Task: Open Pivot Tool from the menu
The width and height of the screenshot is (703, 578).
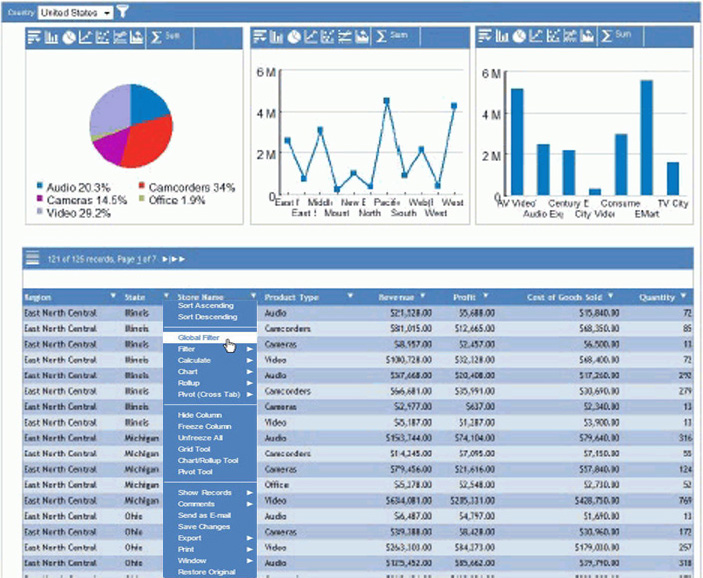Action: (195, 472)
